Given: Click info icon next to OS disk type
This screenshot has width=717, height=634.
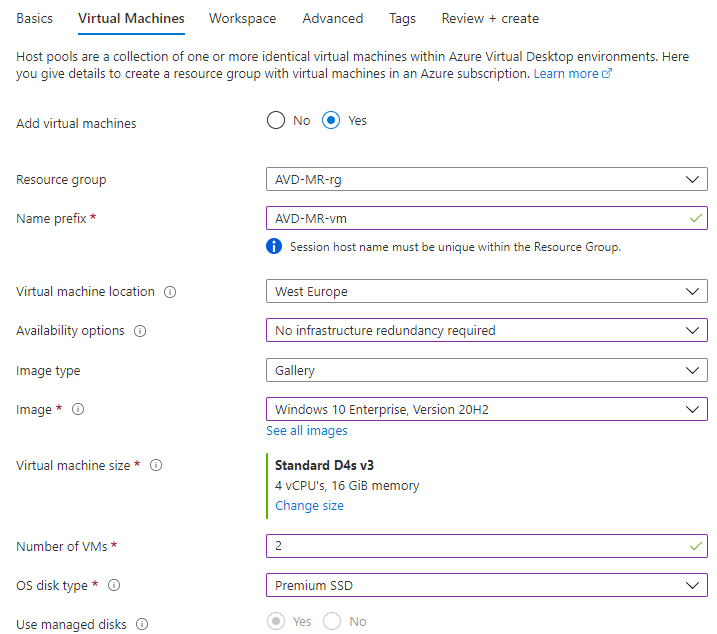Looking at the screenshot, I should tap(114, 585).
